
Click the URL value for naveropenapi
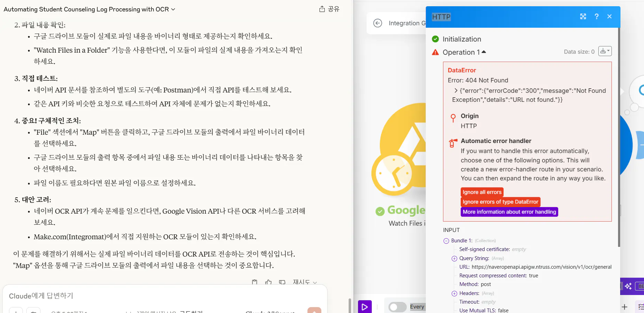coord(541,267)
